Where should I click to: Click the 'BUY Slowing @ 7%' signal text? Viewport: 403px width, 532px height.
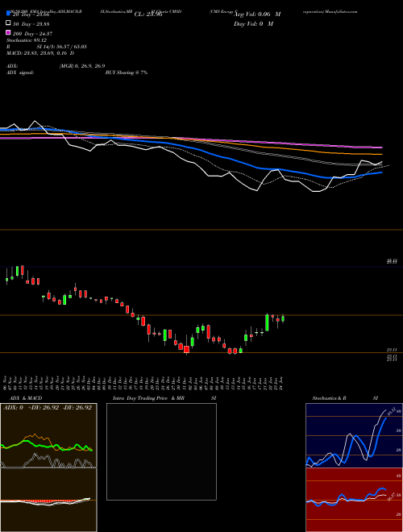127,73
